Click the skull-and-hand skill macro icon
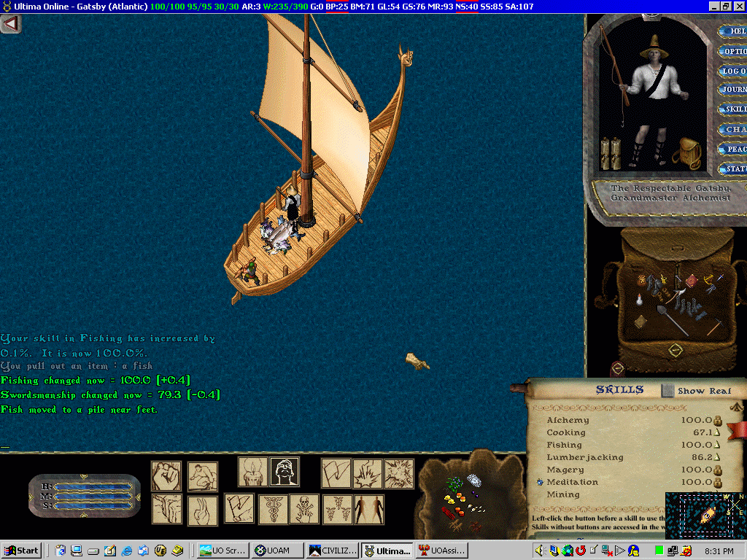The width and height of the screenshot is (747, 560). 303,508
